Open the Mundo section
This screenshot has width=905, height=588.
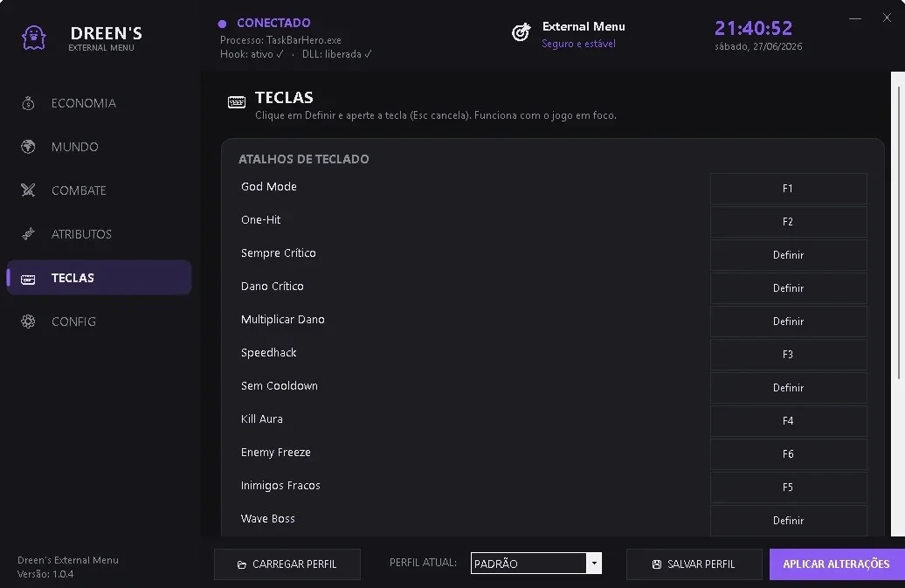point(99,147)
